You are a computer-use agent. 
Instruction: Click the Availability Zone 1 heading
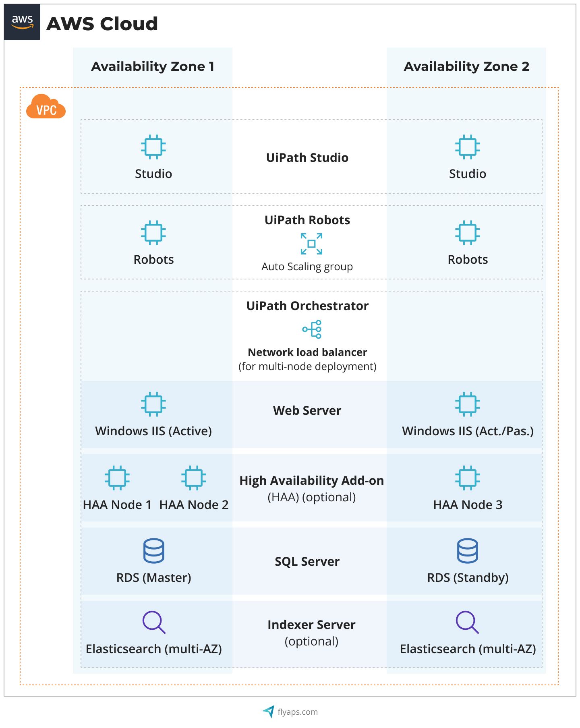pyautogui.click(x=153, y=66)
